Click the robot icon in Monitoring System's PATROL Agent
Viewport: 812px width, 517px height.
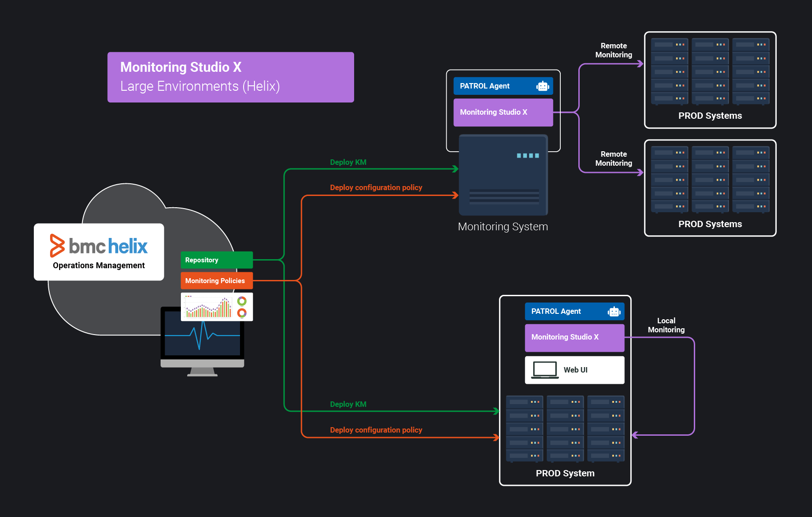click(x=543, y=86)
